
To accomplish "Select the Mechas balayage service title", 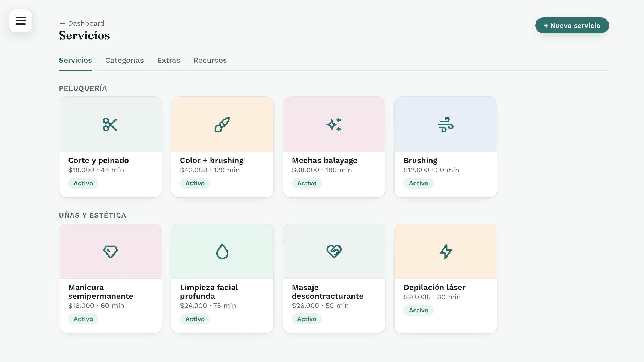I will click(324, 160).
